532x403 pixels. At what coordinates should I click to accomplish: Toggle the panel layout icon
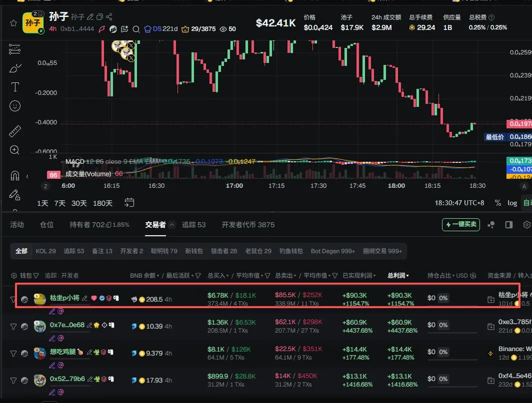509,225
